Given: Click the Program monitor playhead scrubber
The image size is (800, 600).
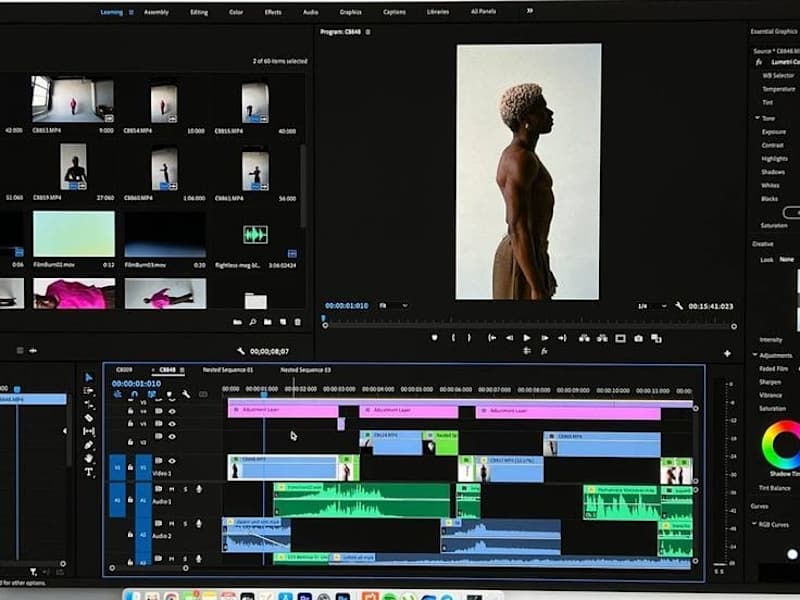Looking at the screenshot, I should point(323,318).
